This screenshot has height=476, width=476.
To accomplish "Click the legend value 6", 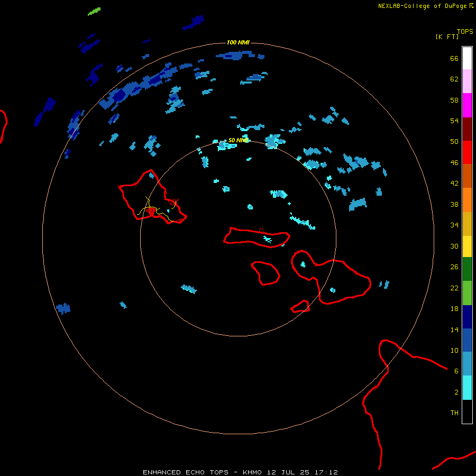I will coord(456,371).
